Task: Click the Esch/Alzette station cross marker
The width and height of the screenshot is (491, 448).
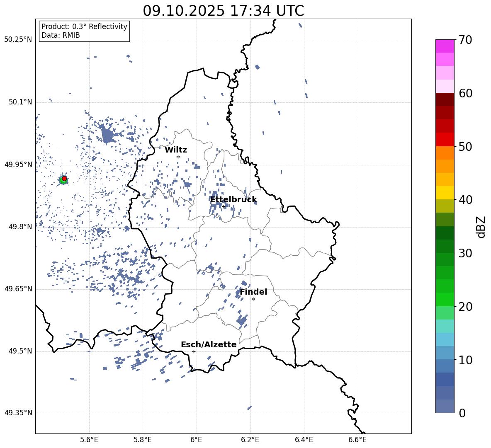Action: [x=194, y=351]
